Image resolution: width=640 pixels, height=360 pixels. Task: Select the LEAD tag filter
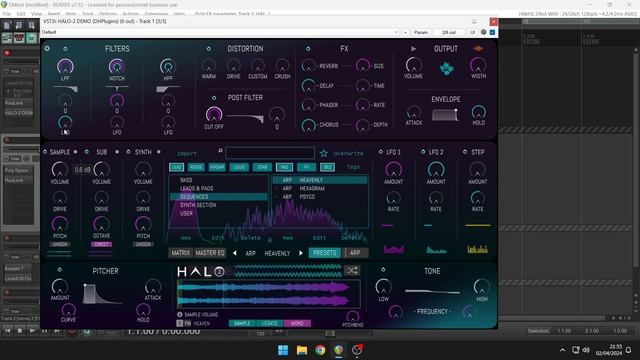coord(176,167)
